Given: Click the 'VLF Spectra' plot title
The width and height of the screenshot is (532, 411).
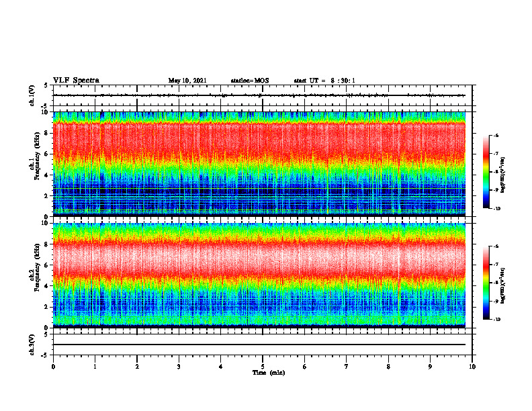Looking at the screenshot, I should (76, 81).
